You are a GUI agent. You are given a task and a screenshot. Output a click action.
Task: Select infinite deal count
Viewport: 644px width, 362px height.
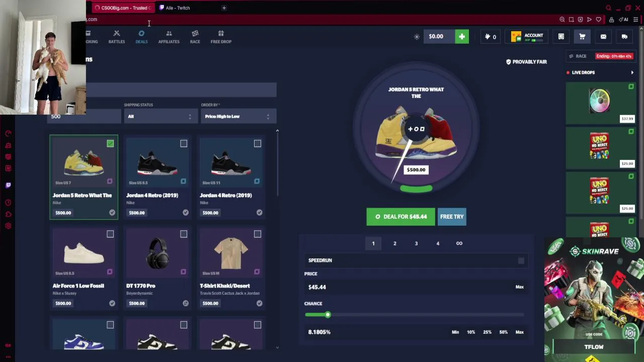pos(459,243)
